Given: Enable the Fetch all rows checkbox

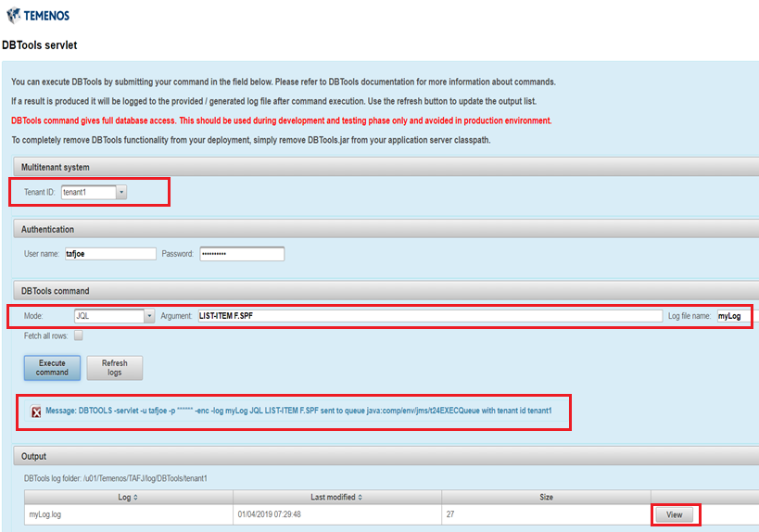Looking at the screenshot, I should (x=79, y=336).
